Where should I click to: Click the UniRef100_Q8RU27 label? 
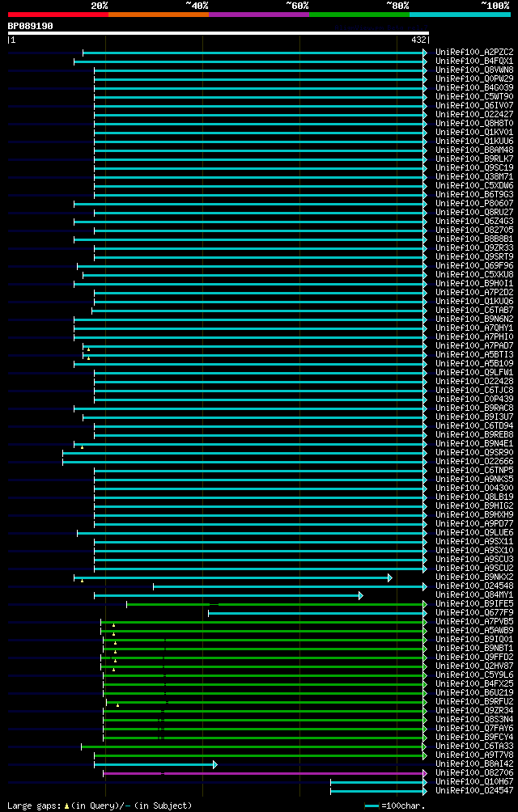(474, 213)
